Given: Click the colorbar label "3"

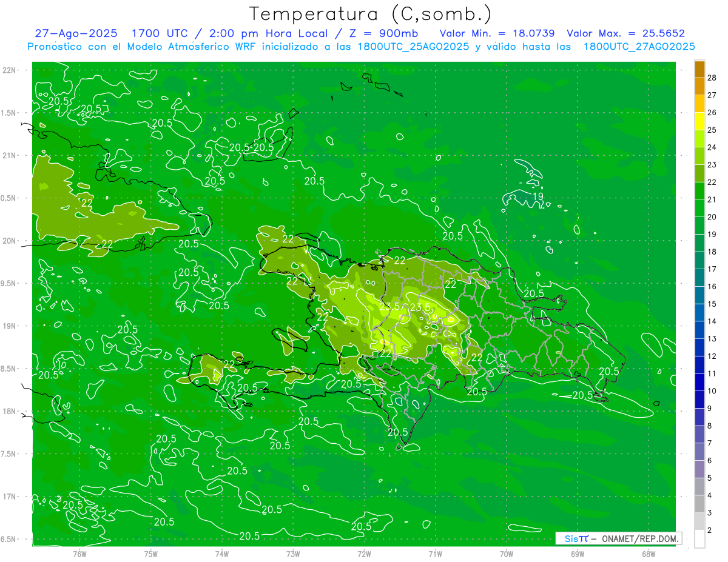Looking at the screenshot, I should pos(710,513).
